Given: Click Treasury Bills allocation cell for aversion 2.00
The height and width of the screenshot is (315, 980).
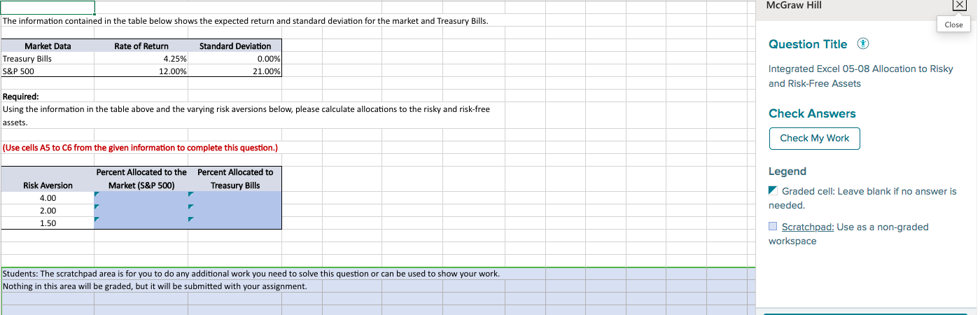Looking at the screenshot, I should point(235,211).
